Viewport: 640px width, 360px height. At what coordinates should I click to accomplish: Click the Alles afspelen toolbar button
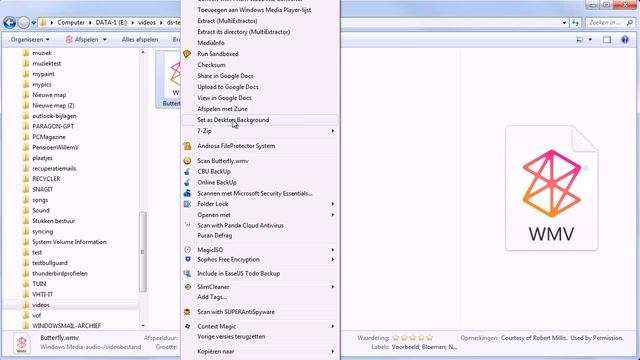[x=140, y=40]
